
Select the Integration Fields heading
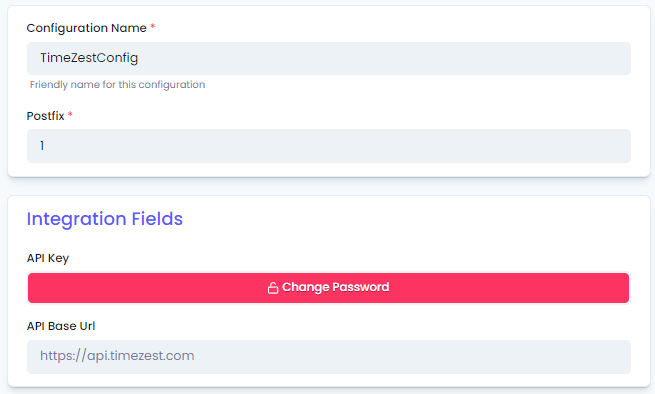(x=105, y=219)
